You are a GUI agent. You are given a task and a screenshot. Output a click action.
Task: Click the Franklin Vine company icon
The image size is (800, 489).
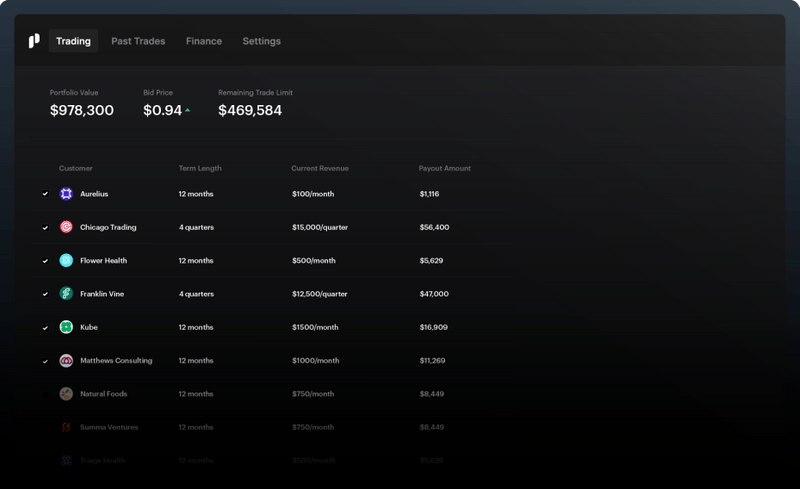(x=66, y=294)
